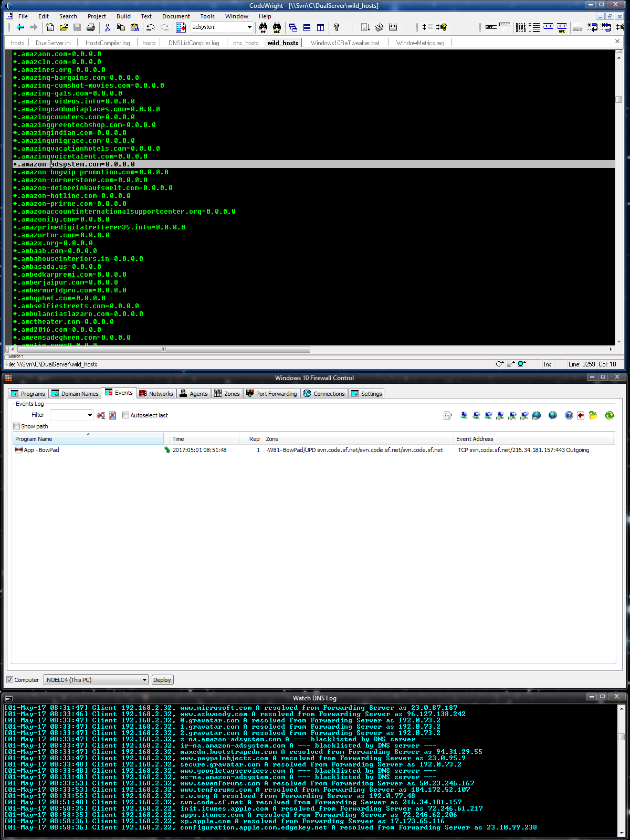The image size is (630, 840).
Task: Select the DualServer.ini document tab
Action: [x=53, y=43]
